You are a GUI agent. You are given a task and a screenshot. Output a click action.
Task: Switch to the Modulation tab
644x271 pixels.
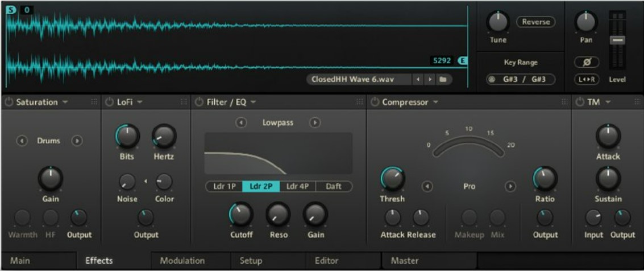[182, 261]
